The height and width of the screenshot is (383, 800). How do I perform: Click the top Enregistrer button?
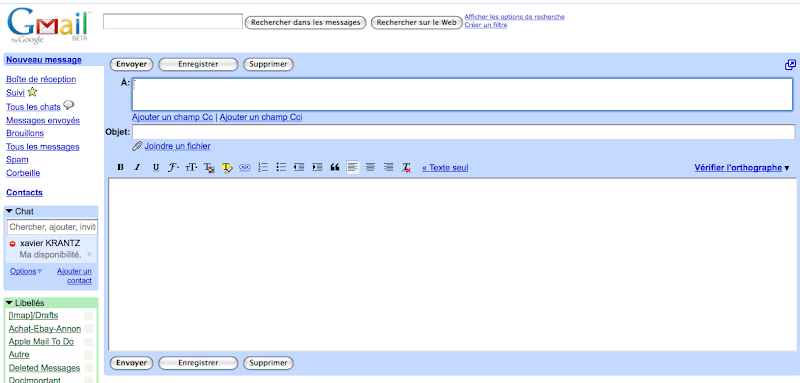[x=198, y=64]
